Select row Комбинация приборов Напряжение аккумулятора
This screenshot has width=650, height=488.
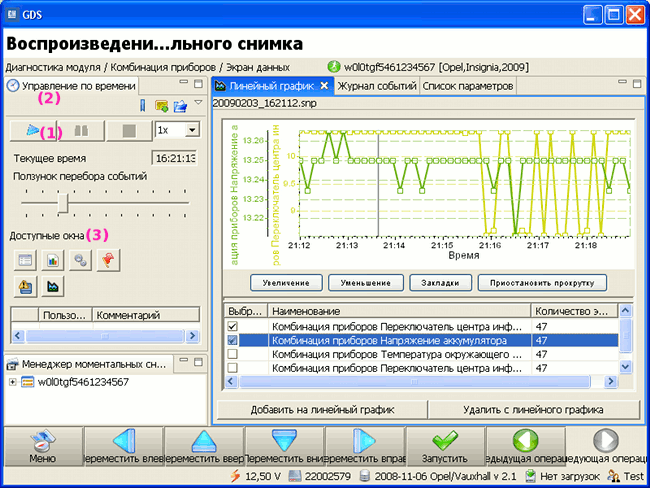tap(421, 340)
